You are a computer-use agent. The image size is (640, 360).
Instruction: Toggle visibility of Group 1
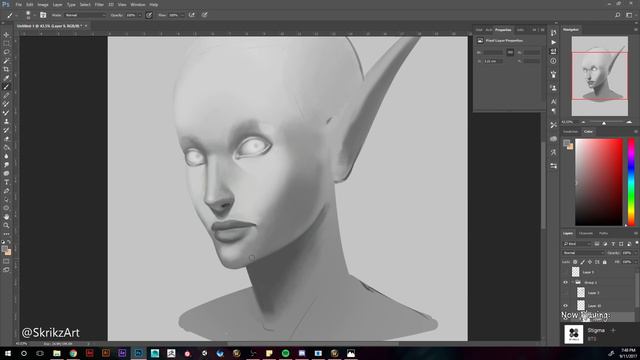point(566,282)
